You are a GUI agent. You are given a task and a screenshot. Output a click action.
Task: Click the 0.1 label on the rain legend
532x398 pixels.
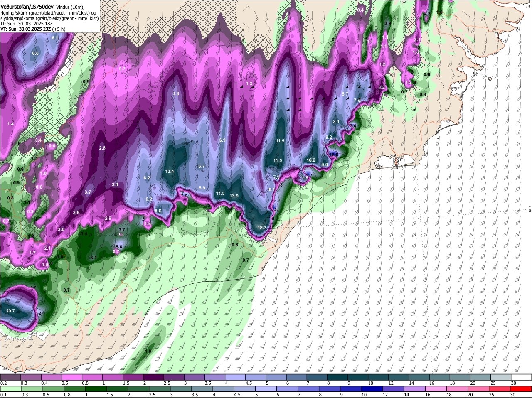pos(3,395)
